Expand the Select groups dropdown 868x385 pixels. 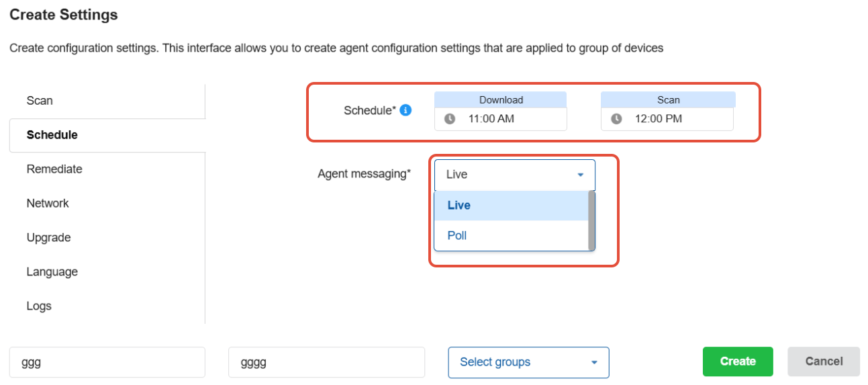528,362
